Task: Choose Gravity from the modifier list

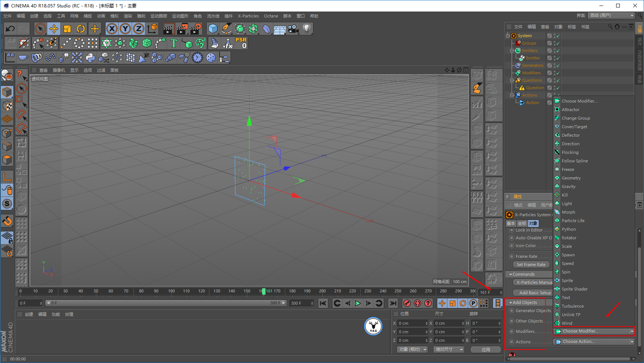Action: pyautogui.click(x=569, y=187)
